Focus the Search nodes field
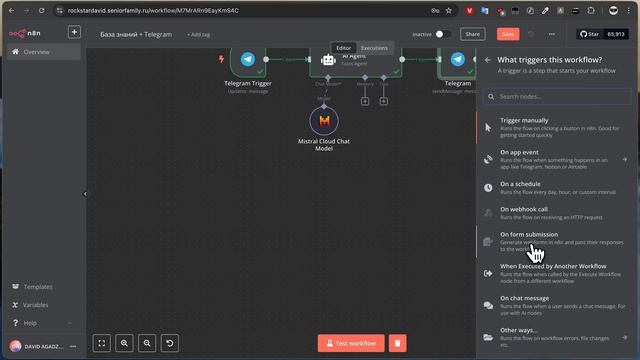Screen dimensions: 640x360 coord(557,97)
